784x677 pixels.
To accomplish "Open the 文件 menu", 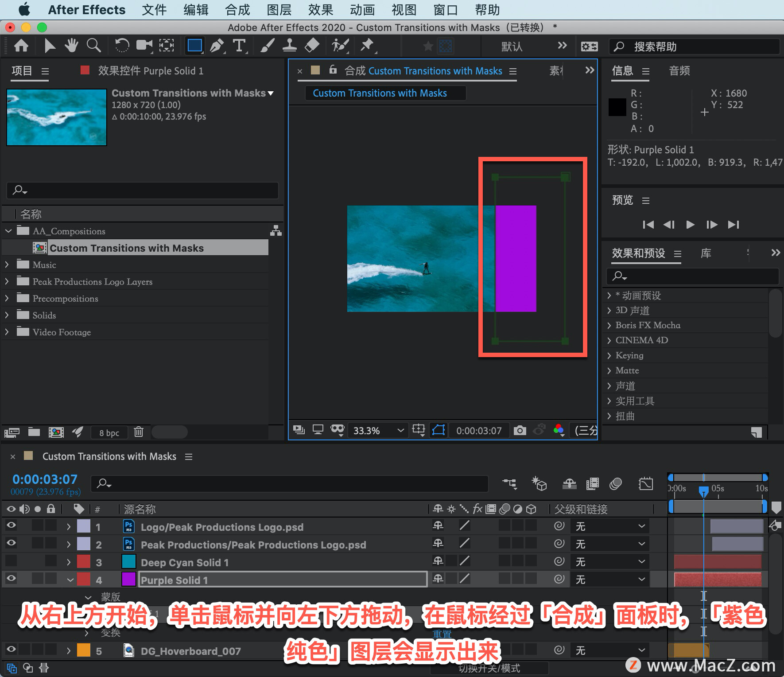I will coord(154,10).
